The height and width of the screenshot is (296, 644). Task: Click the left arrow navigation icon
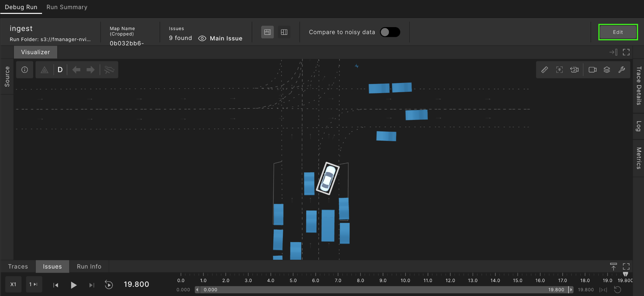(x=76, y=70)
